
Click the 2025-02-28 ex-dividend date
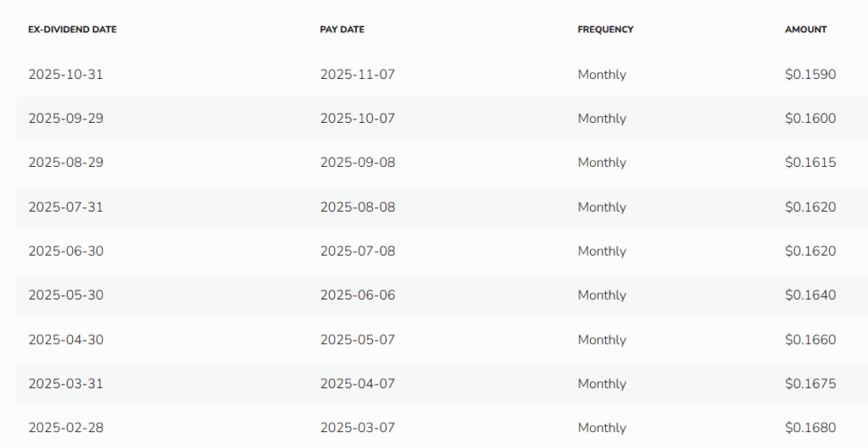[x=65, y=428]
